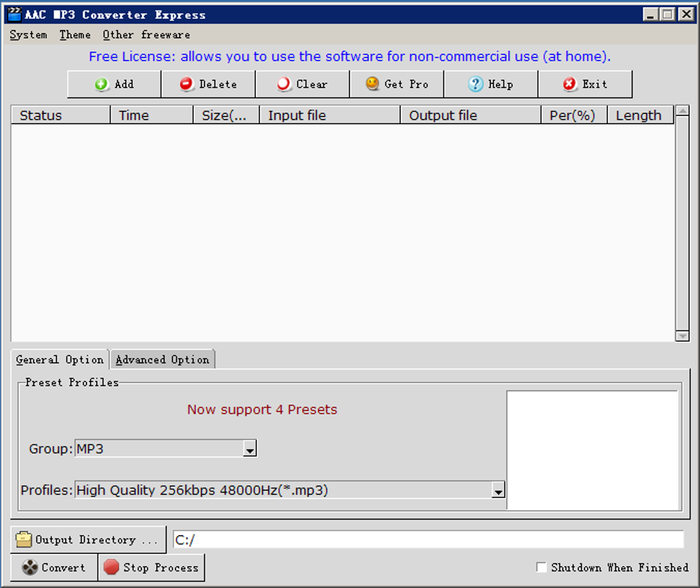
Task: Click the file list scrollbar up arrow
Action: tap(682, 110)
